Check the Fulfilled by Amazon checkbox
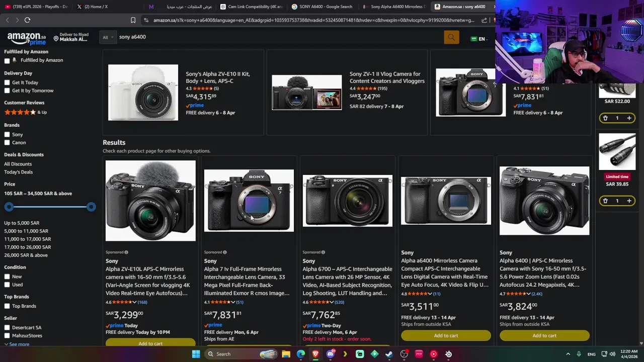Screen dimensions: 644x362 pos(7,61)
